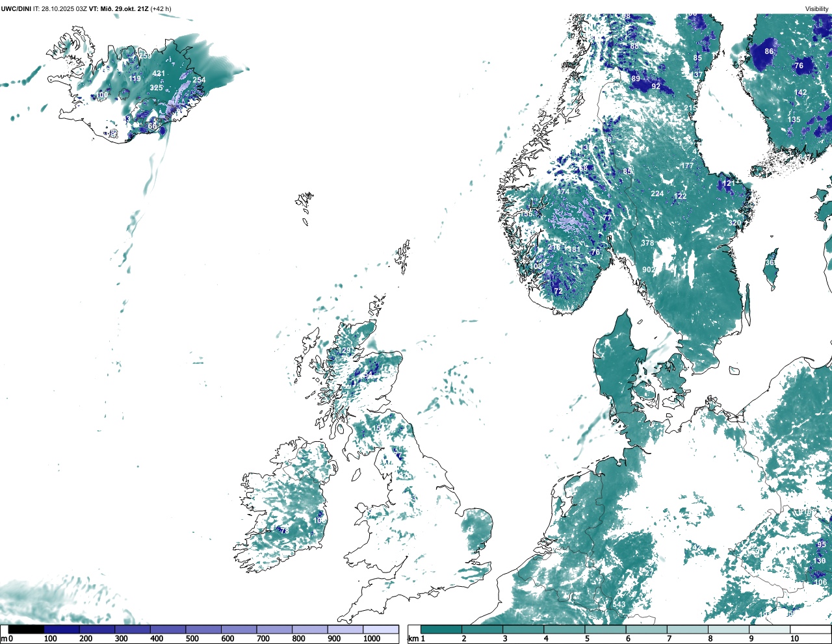
Task: Click the value 177 over Sweden
Action: (x=687, y=166)
